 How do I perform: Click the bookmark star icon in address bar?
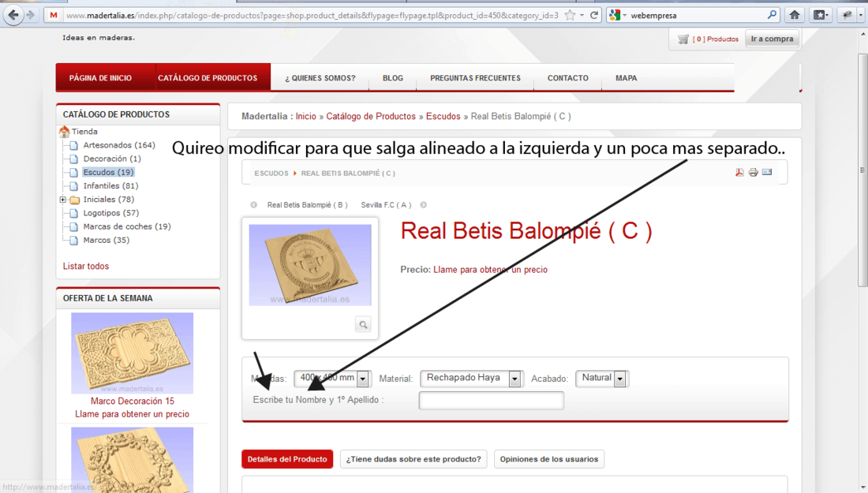[x=570, y=16]
